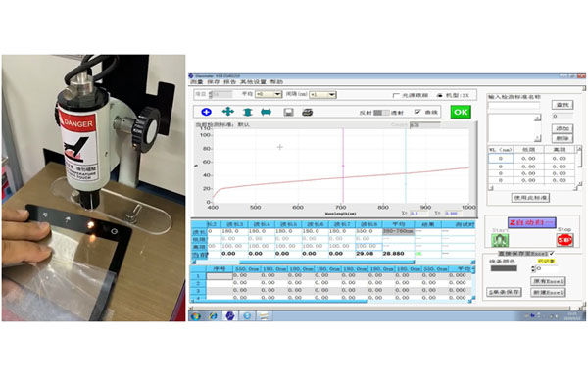Click the printer icon in toolbar
Image resolution: width=588 pixels, height=382 pixels.
308,112
